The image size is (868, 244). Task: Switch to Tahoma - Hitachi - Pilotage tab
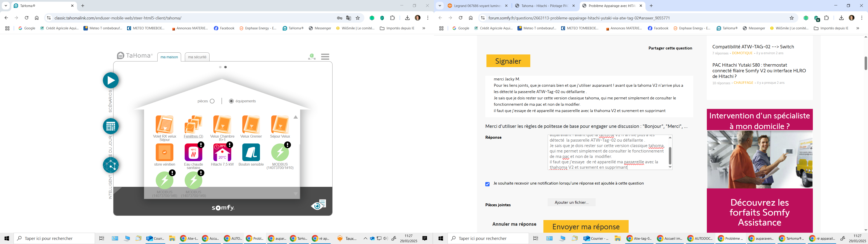pyautogui.click(x=545, y=6)
